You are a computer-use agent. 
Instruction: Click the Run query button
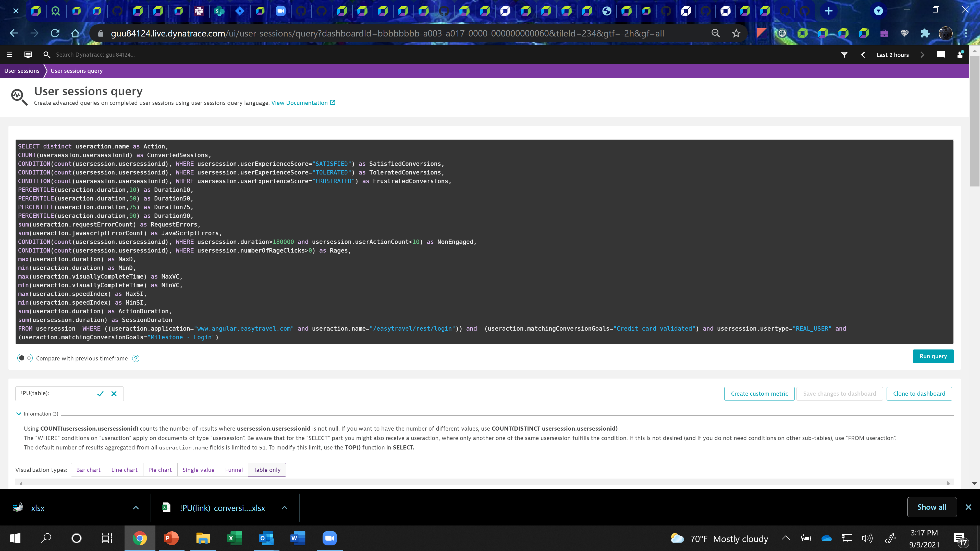pos(933,356)
